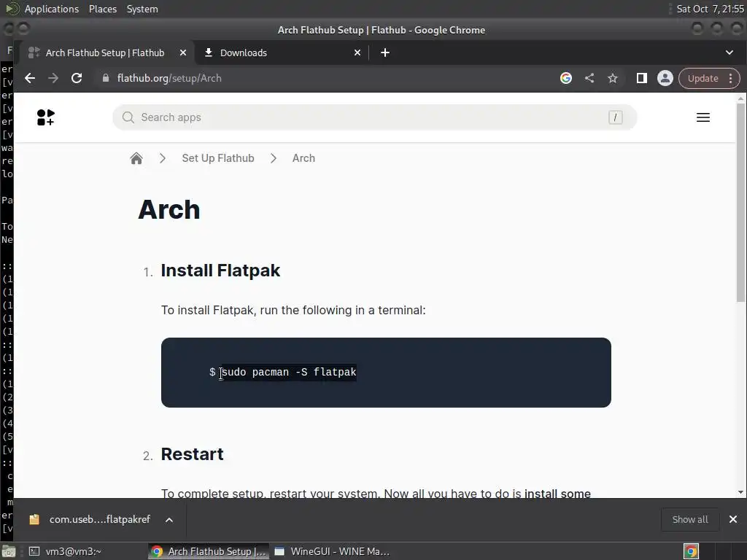
Task: Expand the tab search dropdown arrow
Action: (x=729, y=52)
